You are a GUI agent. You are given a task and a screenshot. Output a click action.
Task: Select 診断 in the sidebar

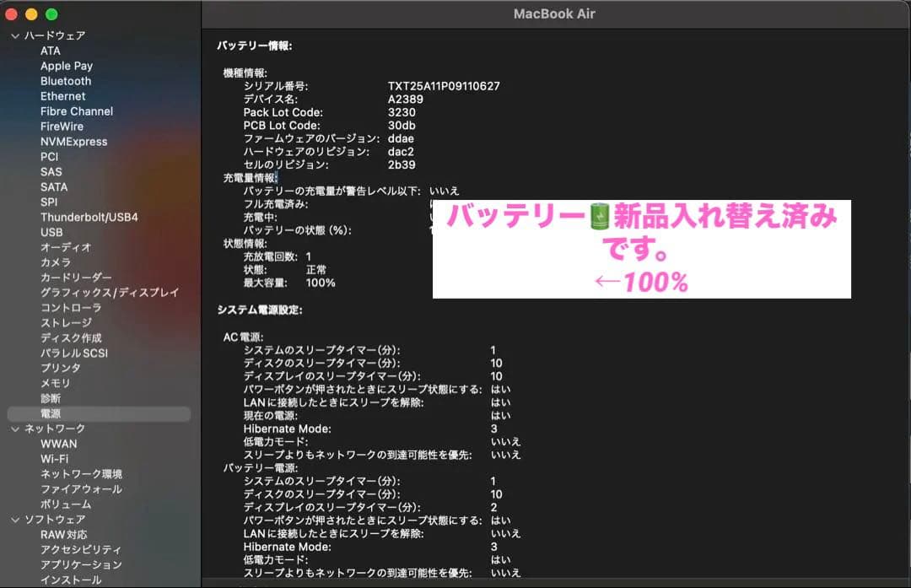[x=51, y=398]
